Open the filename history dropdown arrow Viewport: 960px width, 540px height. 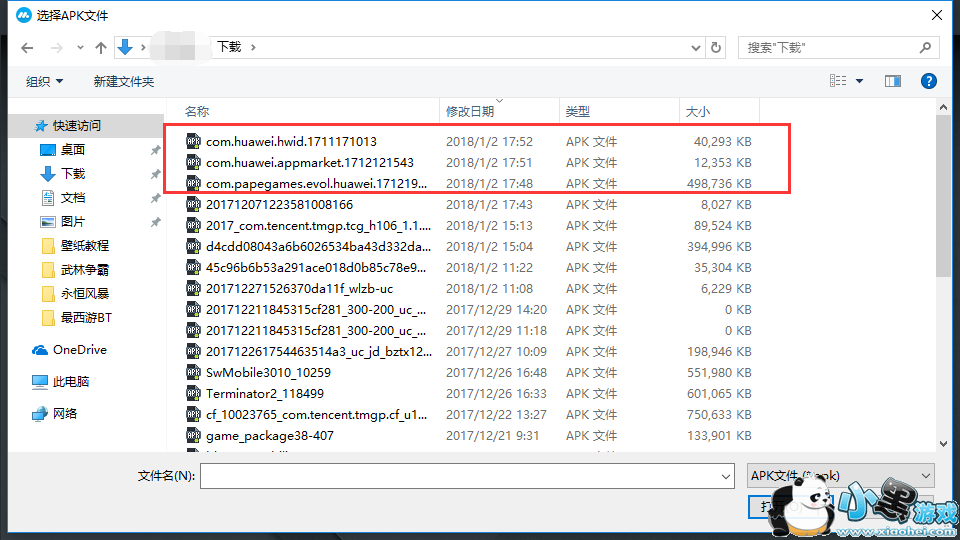[726, 476]
